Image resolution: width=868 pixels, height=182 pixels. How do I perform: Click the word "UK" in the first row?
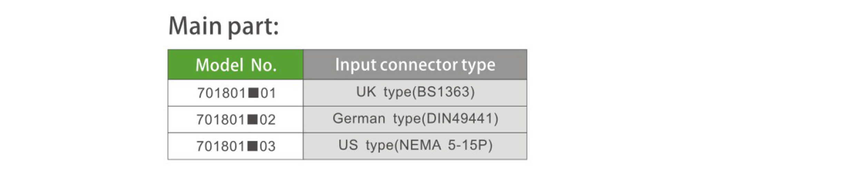[366, 92]
